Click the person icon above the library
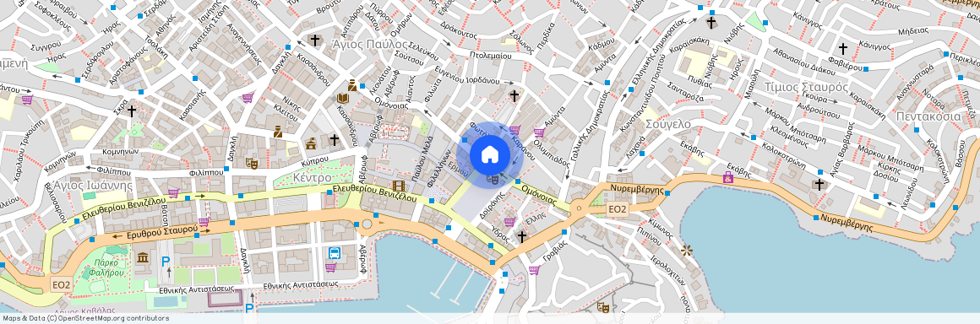The height and width of the screenshot is (324, 980). pos(352,85)
